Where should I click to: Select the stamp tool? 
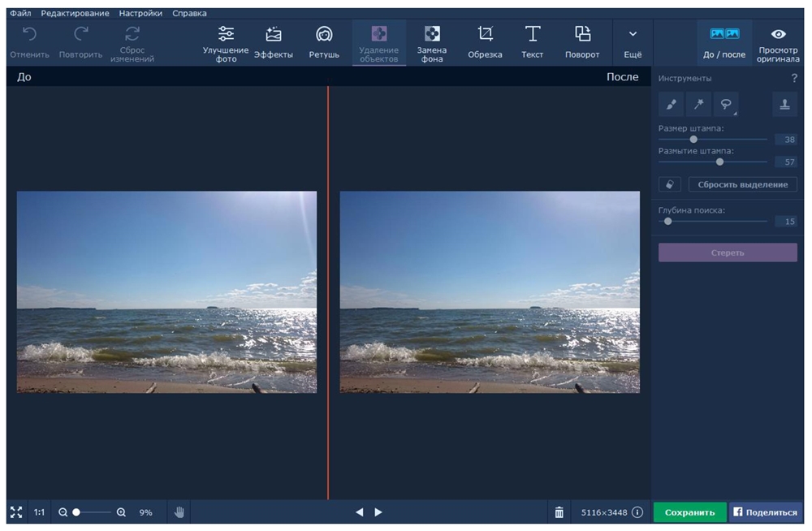pyautogui.click(x=785, y=104)
